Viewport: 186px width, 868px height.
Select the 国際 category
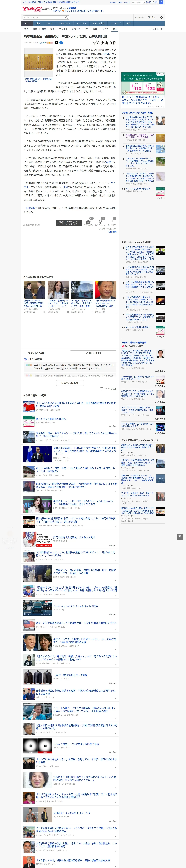click(x=44, y=29)
